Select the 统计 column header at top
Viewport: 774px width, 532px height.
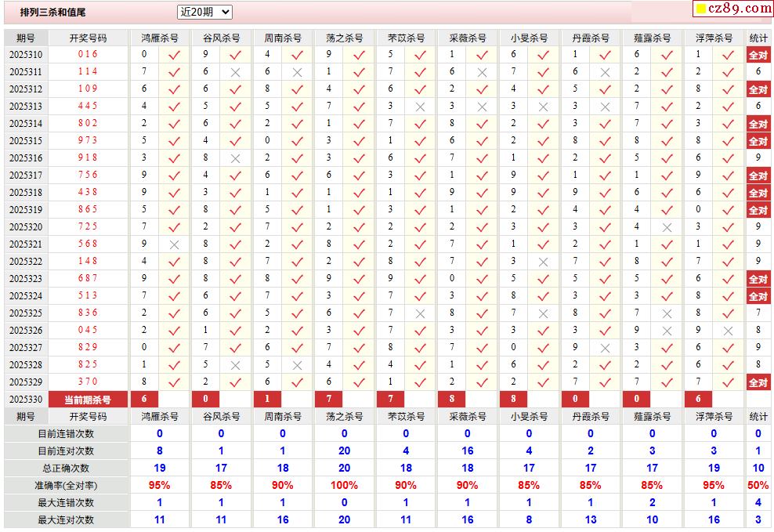pos(758,38)
